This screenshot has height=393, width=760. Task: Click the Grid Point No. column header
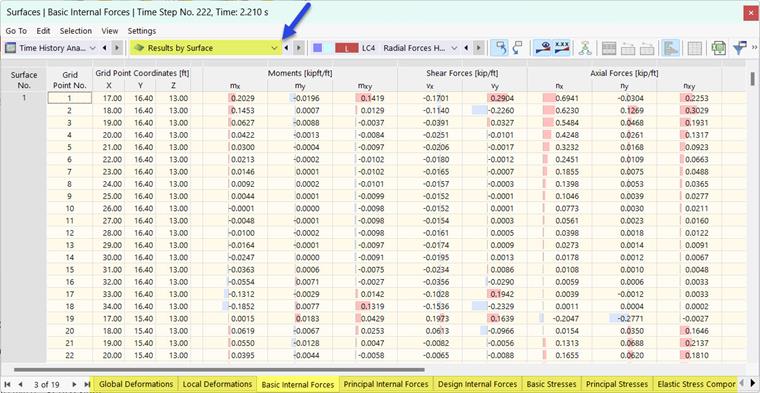69,79
